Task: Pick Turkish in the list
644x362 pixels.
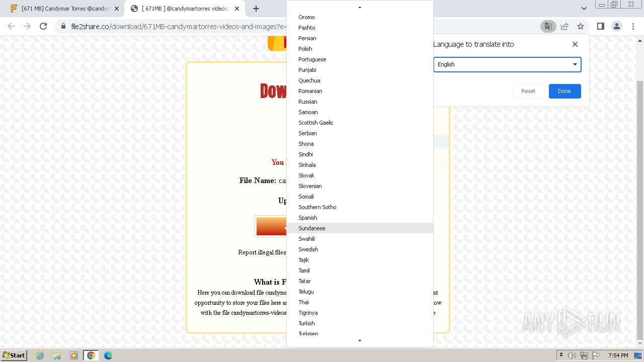Action: pos(360,323)
